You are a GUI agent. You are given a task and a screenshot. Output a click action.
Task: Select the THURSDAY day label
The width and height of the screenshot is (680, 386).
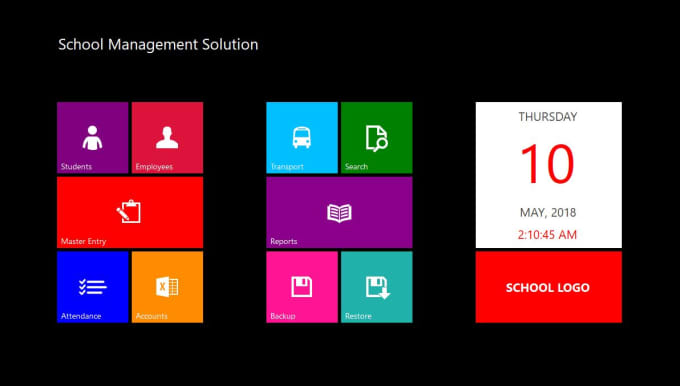point(548,117)
